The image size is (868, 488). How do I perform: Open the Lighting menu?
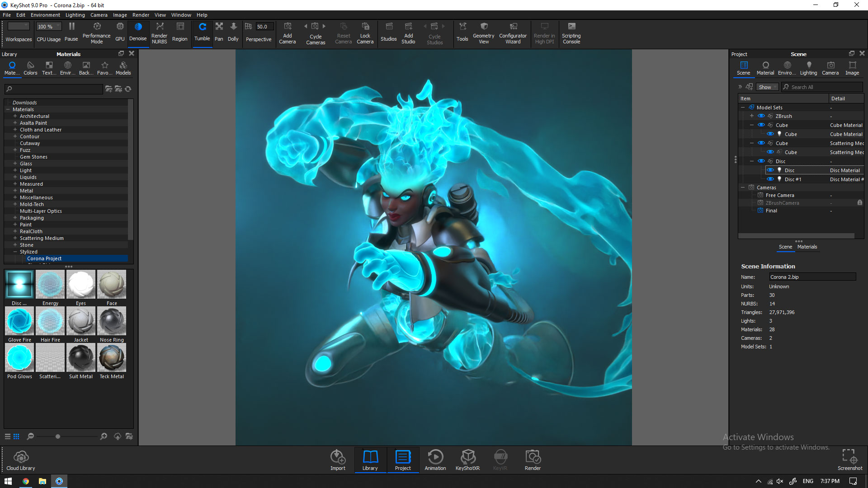75,15
